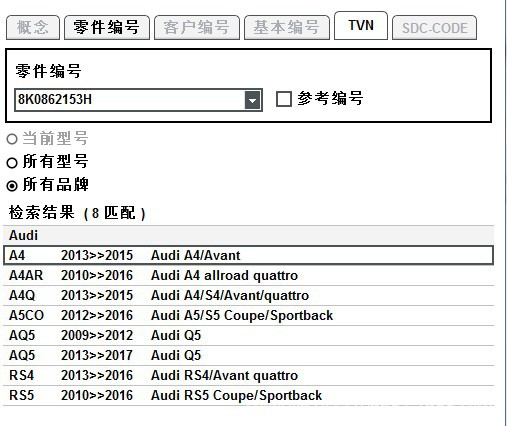Click the 零件编号 label above the field
Image resolution: width=507 pixels, height=426 pixels.
(x=48, y=71)
